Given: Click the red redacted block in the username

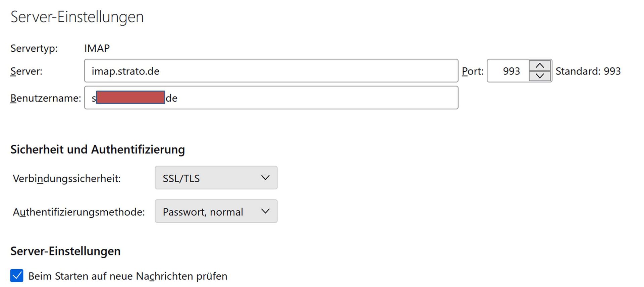Looking at the screenshot, I should tap(130, 97).
